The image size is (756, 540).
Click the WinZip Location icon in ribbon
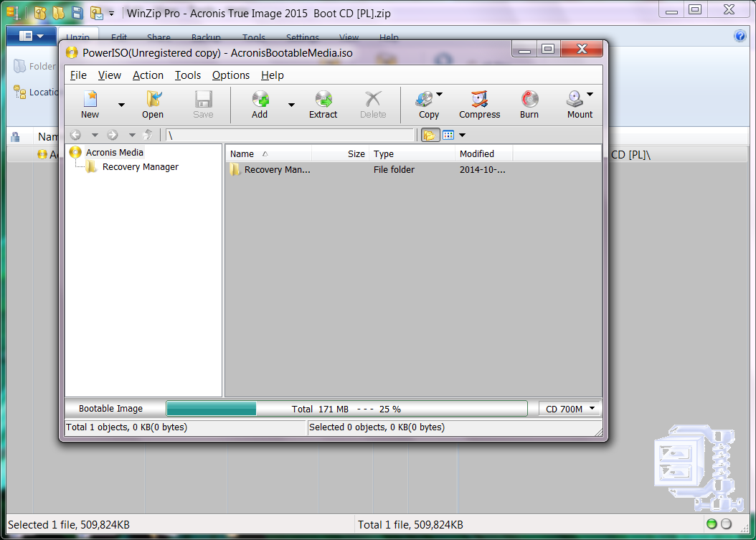[x=20, y=92]
